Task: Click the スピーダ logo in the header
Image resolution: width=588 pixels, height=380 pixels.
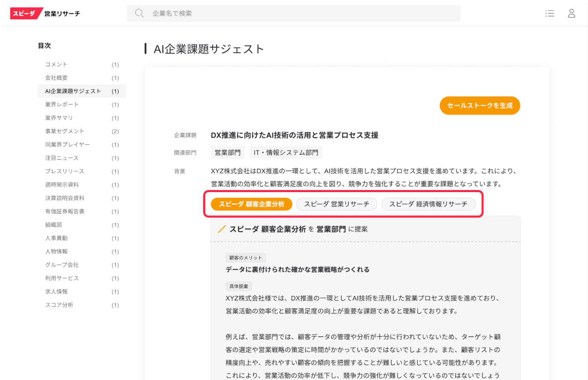Action: 27,13
